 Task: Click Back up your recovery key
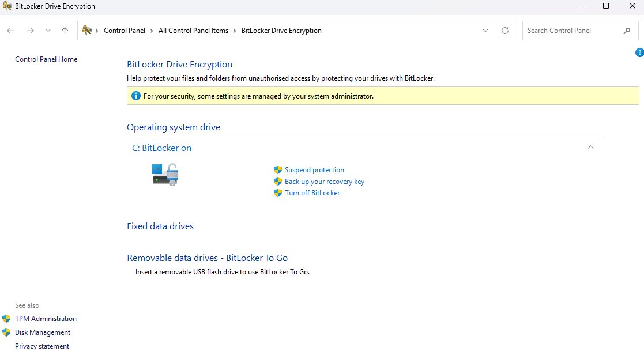point(325,182)
